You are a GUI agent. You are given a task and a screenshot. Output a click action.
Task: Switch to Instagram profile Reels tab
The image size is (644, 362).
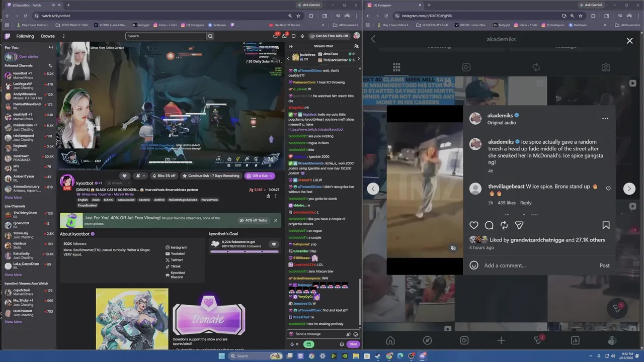pos(466,67)
